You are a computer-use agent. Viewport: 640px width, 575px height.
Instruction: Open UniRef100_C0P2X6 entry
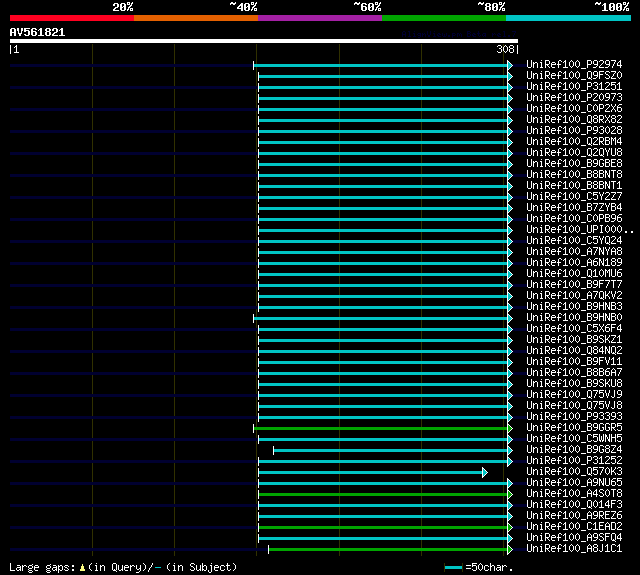coord(574,109)
